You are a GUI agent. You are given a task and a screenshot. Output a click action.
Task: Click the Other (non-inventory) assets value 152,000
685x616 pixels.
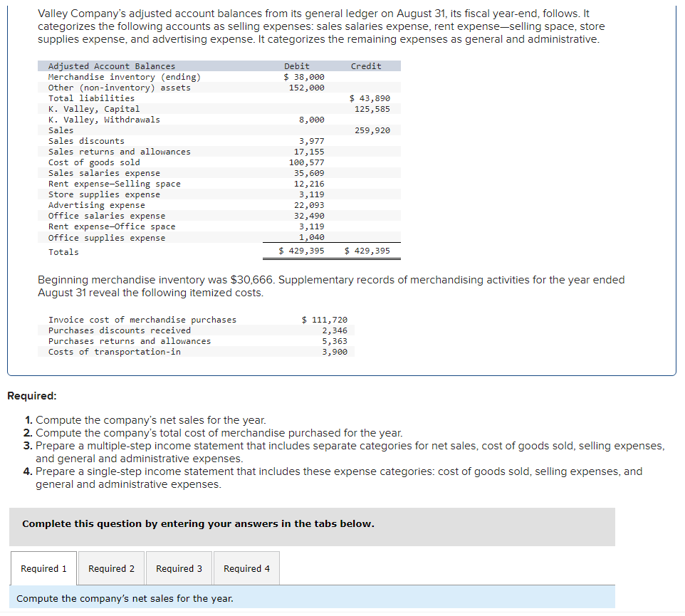coord(306,88)
